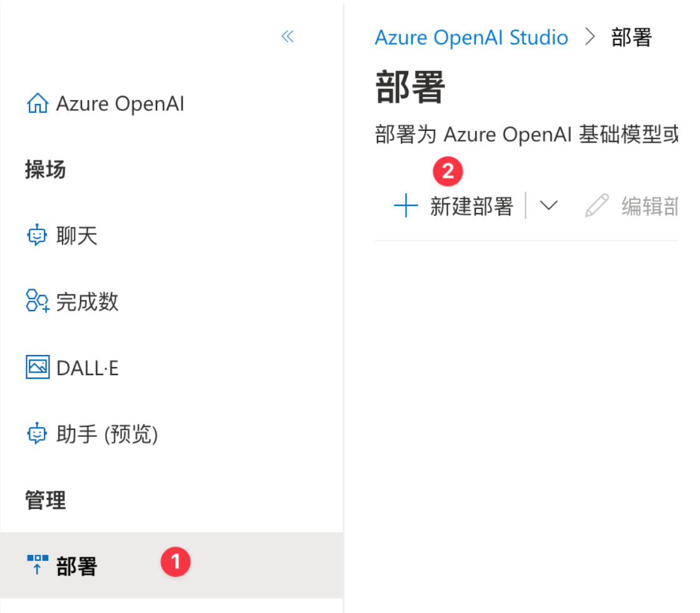Screen dimensions: 700x613
Task: Click the assistant robot icon beside 助手
Action: click(x=37, y=434)
